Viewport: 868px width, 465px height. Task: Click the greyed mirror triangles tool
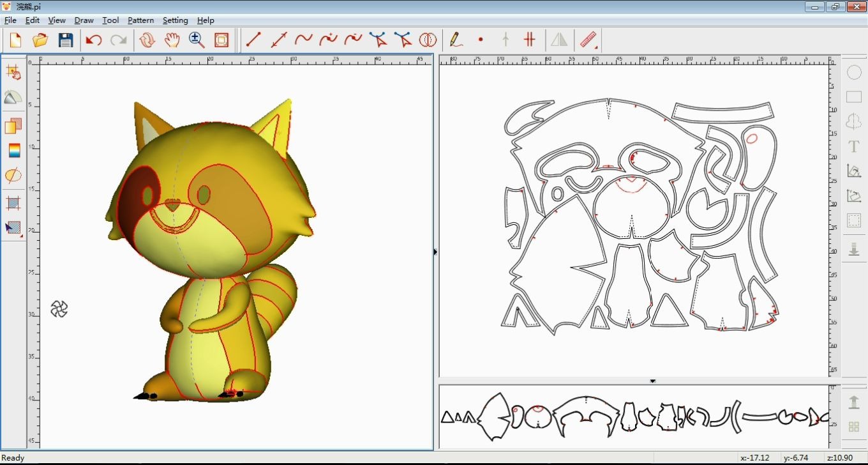point(559,40)
